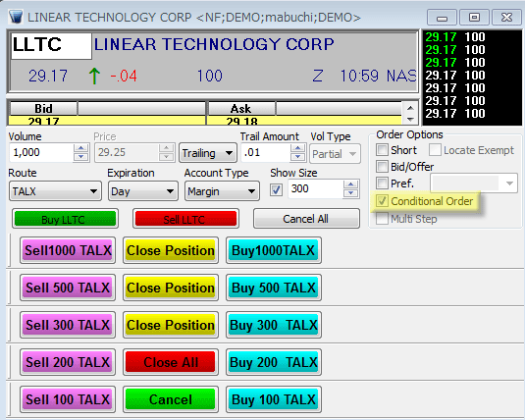Viewport: 525px width, 420px height.
Task: Click the 10:59 timestamp in quote panel
Action: click(359, 76)
